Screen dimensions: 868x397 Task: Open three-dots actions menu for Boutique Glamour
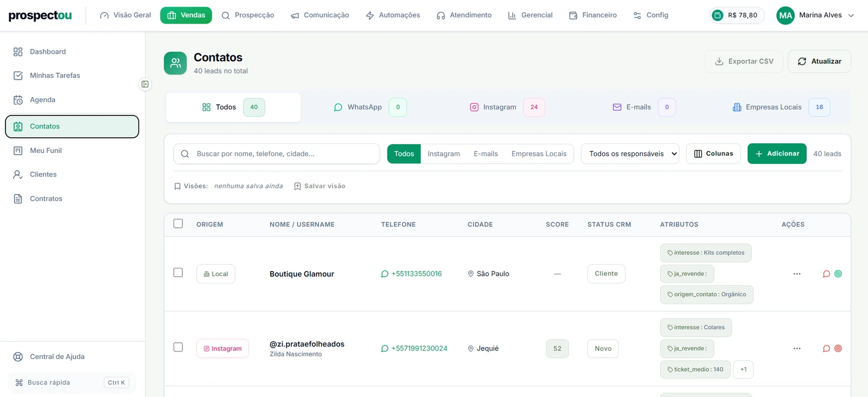coord(797,274)
